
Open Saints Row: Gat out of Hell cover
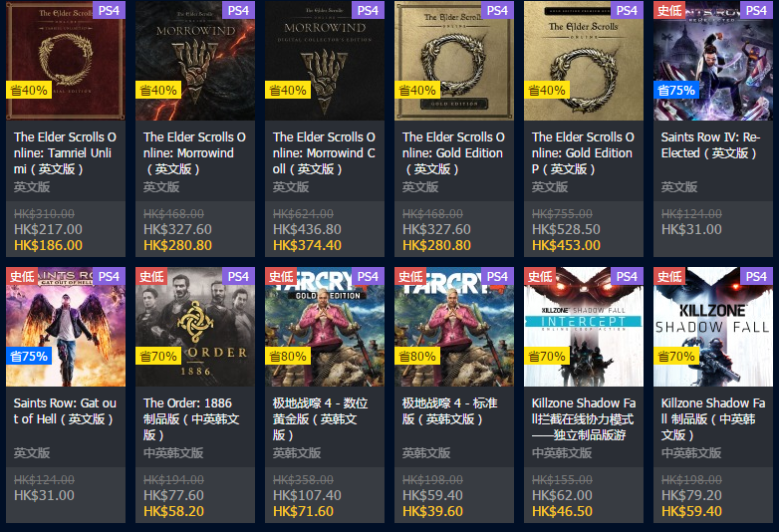[66, 327]
